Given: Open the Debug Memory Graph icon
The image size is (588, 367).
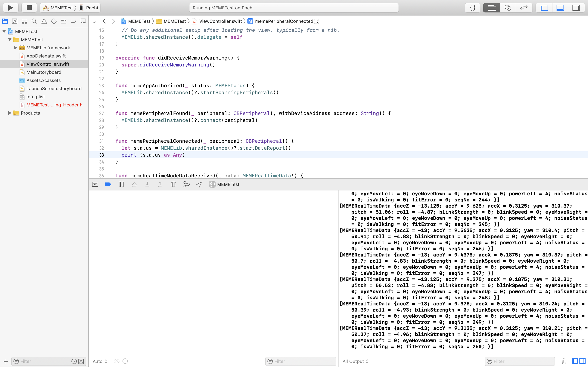Looking at the screenshot, I should point(186,185).
